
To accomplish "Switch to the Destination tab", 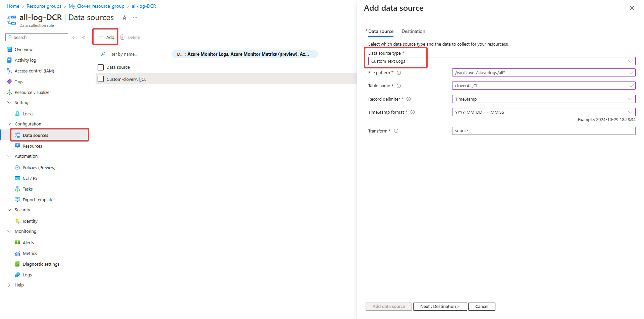I will [413, 31].
